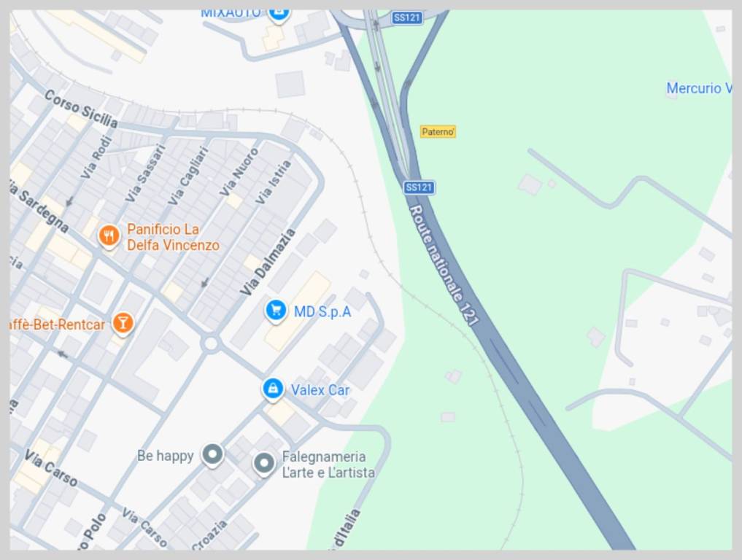Select the Valex Car marker icon

pyautogui.click(x=273, y=389)
